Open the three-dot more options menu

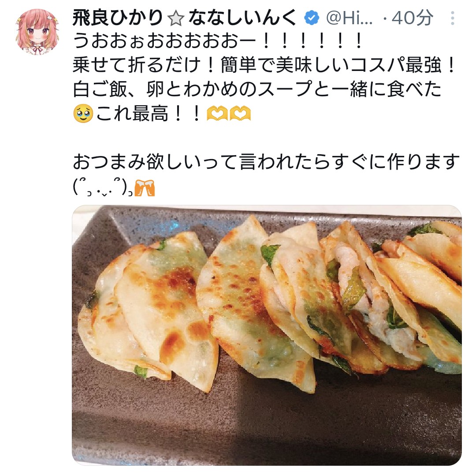[x=452, y=18]
